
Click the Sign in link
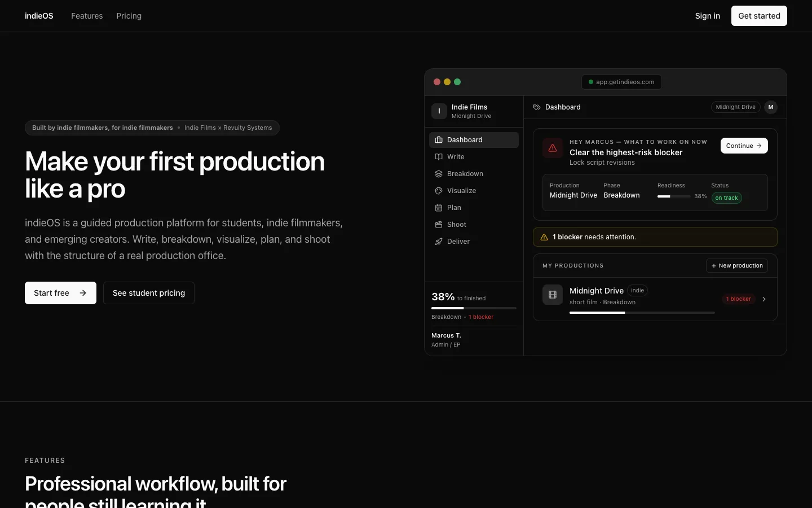point(708,16)
